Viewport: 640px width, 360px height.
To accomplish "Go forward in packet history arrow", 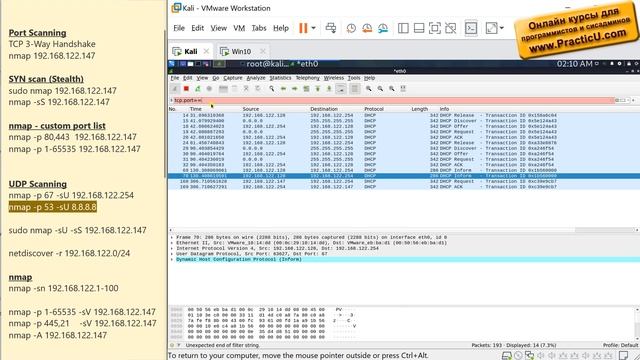I will pyautogui.click(x=294, y=89).
